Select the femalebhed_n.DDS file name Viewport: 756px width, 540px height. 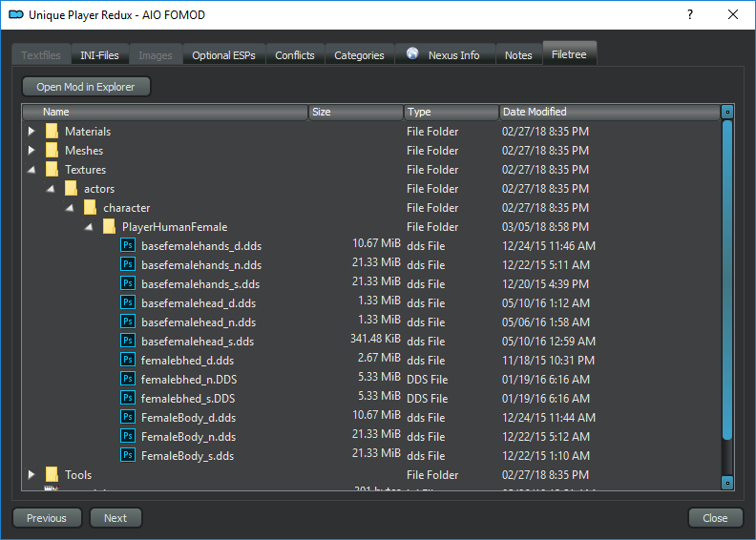(x=189, y=380)
